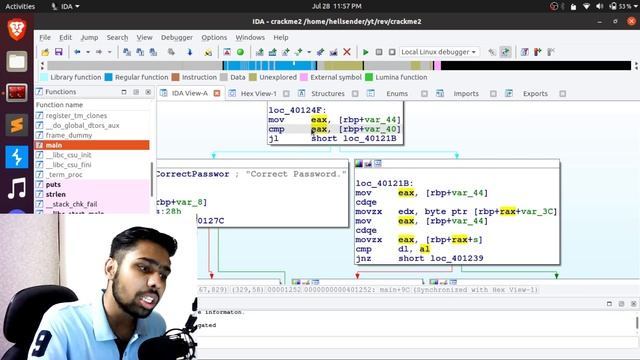Switch to the Enums tab
Image resolution: width=640 pixels, height=360 pixels.
pyautogui.click(x=397, y=93)
